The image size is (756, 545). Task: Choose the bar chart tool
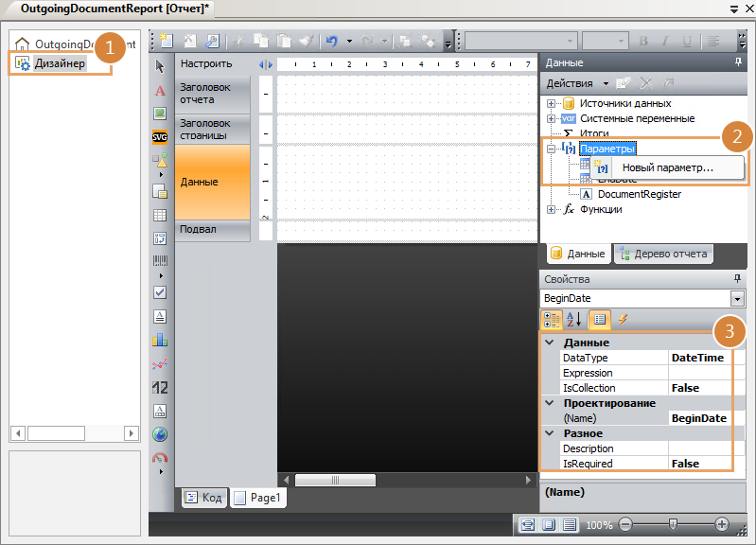(160, 339)
